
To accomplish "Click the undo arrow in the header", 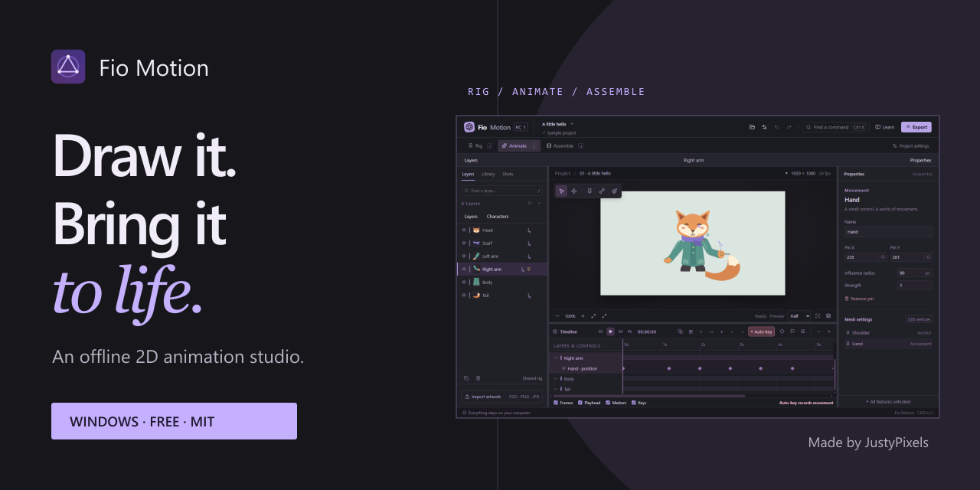I will 776,127.
